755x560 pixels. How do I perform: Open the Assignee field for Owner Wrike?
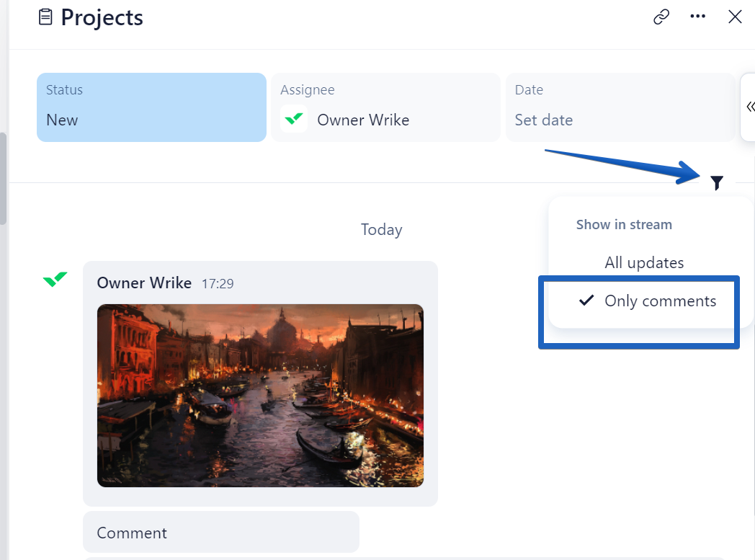(385, 107)
